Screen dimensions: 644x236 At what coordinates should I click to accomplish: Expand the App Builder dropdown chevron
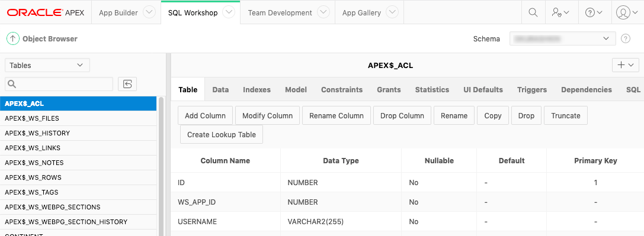coord(149,12)
